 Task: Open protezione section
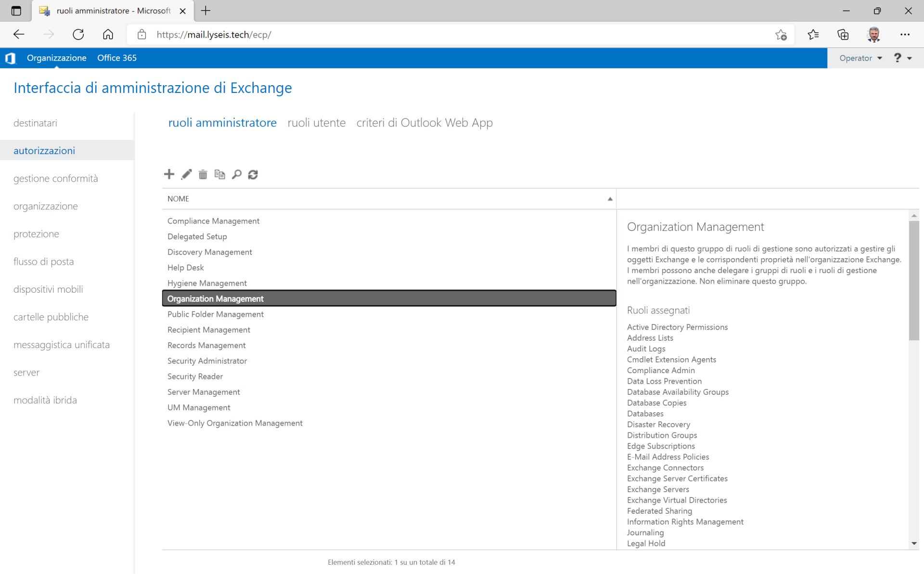(x=36, y=234)
